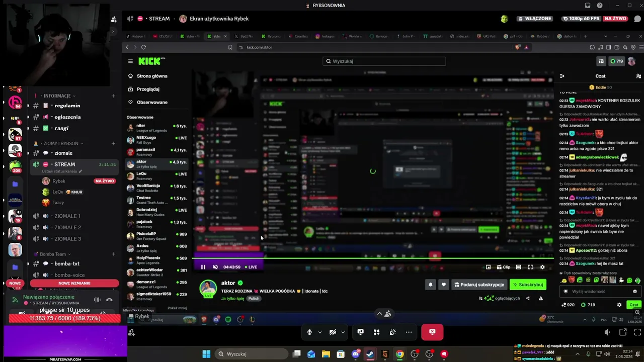This screenshot has width=644, height=362.
Task: Toggle notification bell for aktor
Action: click(430, 285)
